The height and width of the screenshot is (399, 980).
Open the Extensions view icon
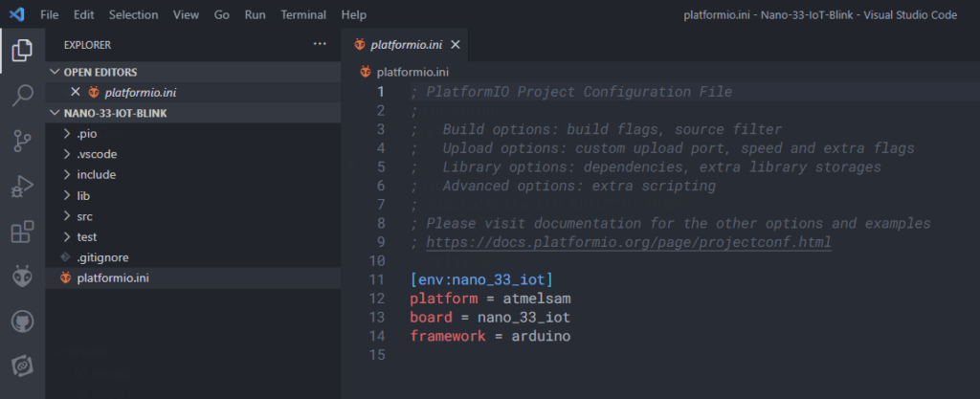pyautogui.click(x=22, y=232)
